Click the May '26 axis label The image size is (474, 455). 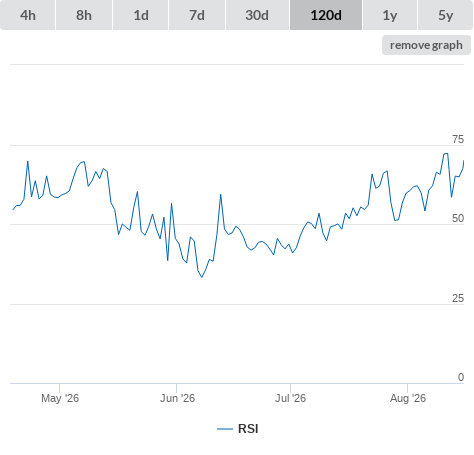tap(60, 398)
